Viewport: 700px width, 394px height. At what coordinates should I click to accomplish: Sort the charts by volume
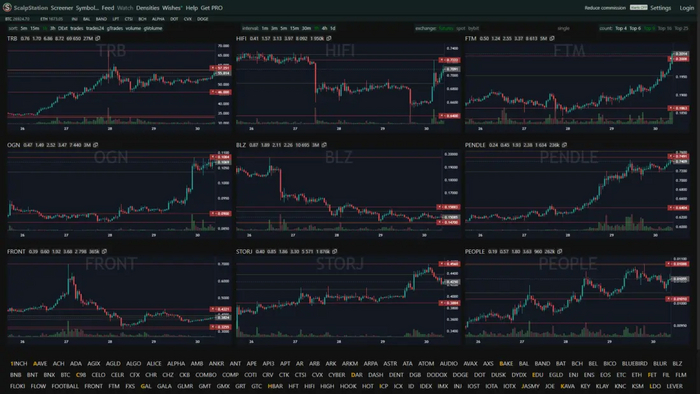133,28
